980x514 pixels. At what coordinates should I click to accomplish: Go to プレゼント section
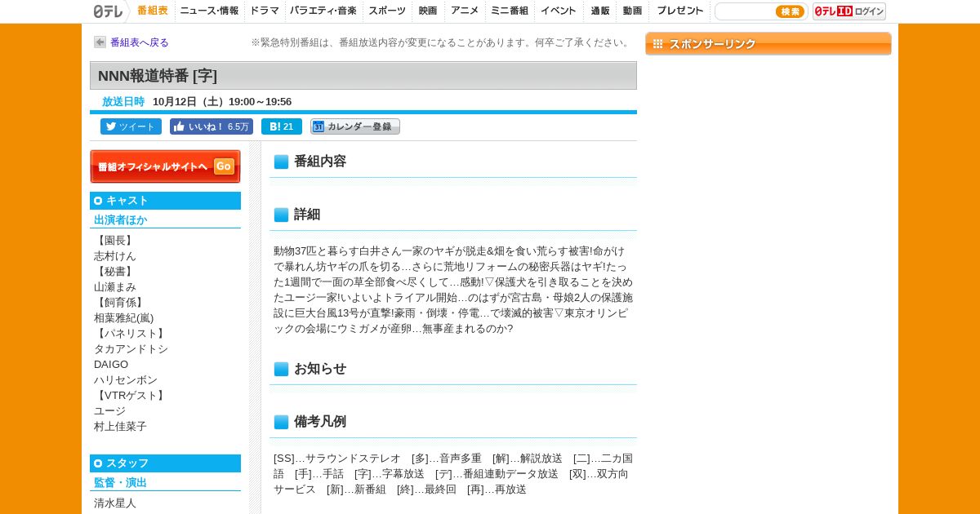(x=680, y=11)
